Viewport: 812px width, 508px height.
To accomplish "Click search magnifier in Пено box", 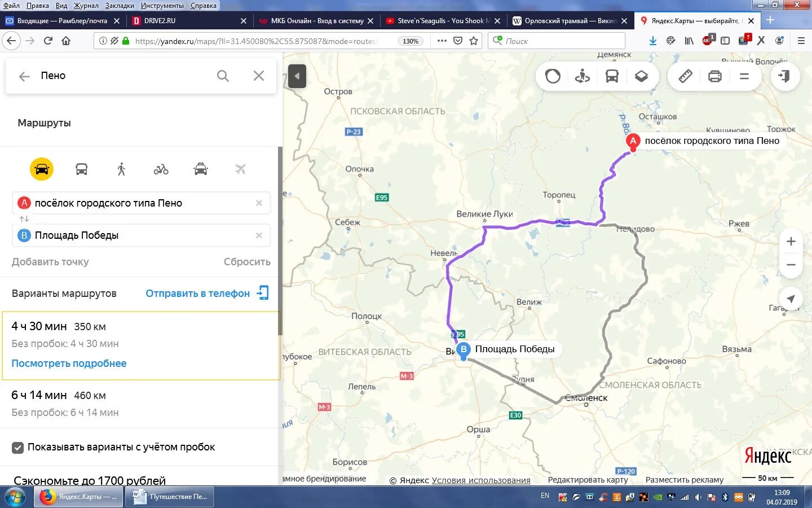I will (223, 76).
